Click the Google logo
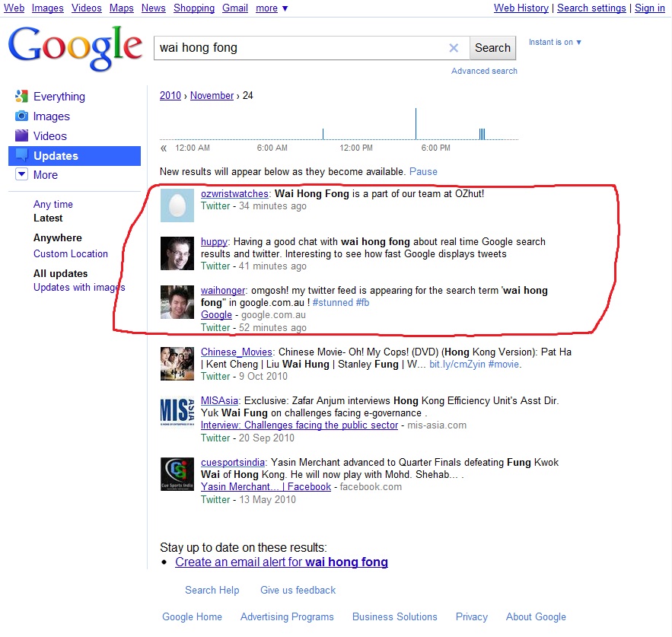Image resolution: width=672 pixels, height=637 pixels. pyautogui.click(x=75, y=48)
